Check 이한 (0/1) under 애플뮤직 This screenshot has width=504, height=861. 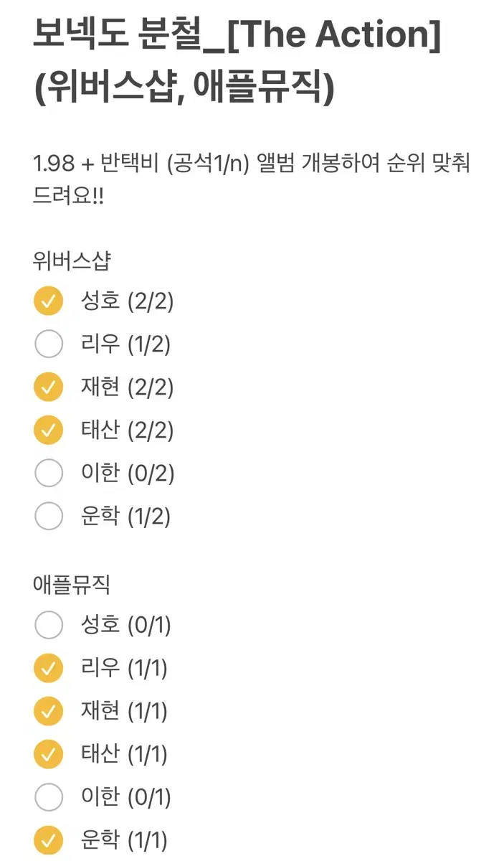point(48,796)
